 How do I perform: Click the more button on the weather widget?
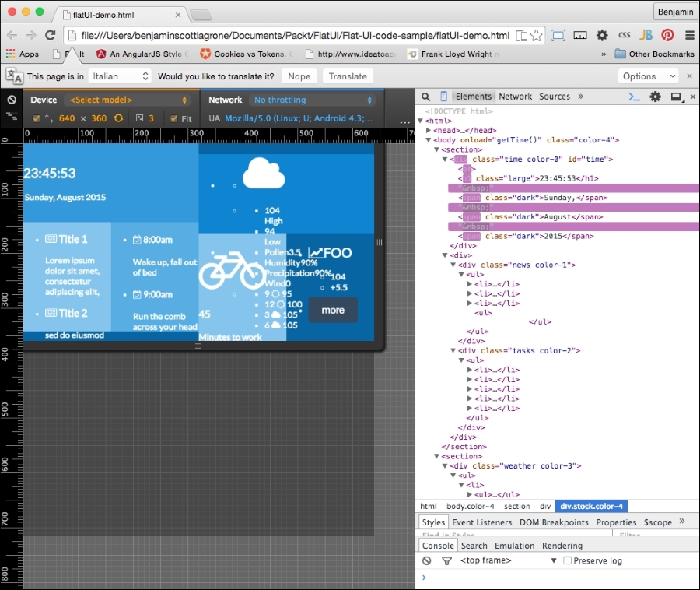(x=332, y=310)
